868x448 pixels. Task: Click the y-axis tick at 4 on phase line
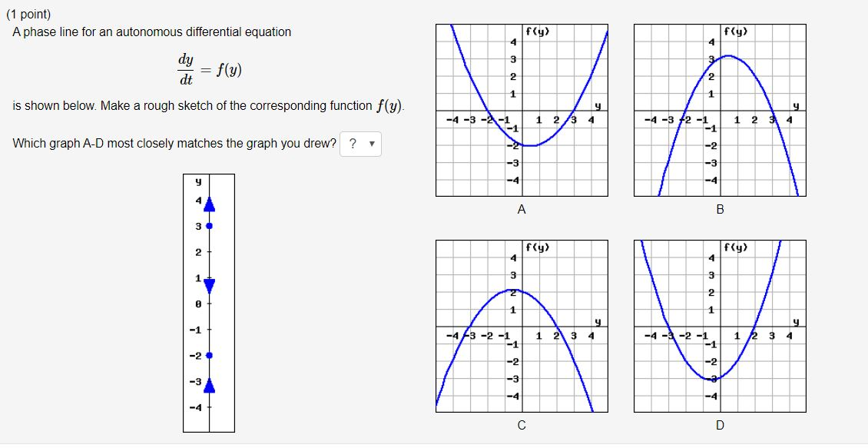tap(198, 198)
